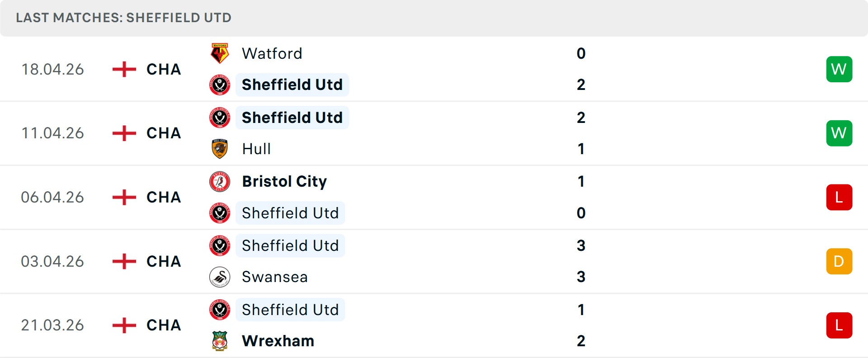Click the red L badge for the Wrexham loss
The image size is (868, 358).
pos(839,325)
